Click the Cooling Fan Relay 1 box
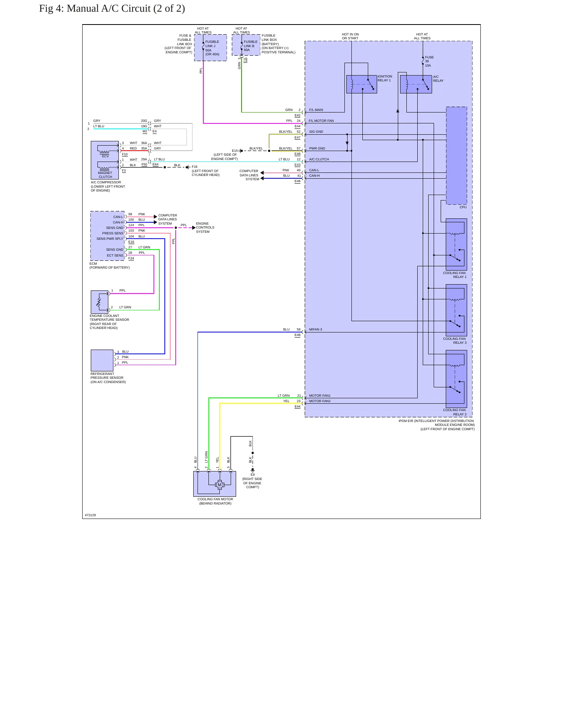 click(456, 244)
